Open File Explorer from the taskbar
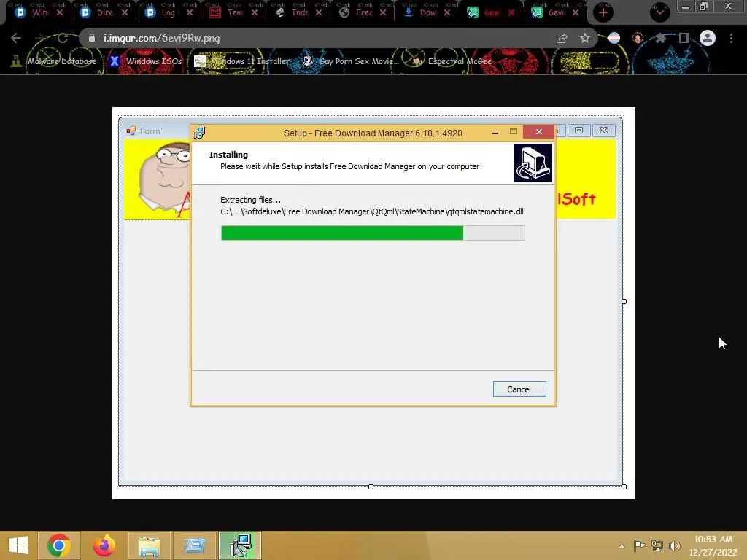 click(x=149, y=545)
